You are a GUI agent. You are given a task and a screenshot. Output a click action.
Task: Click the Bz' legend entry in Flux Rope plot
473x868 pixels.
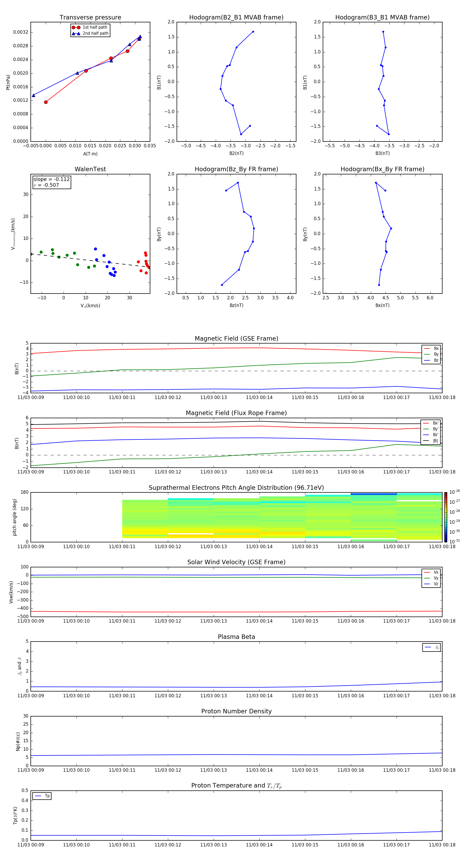point(431,435)
